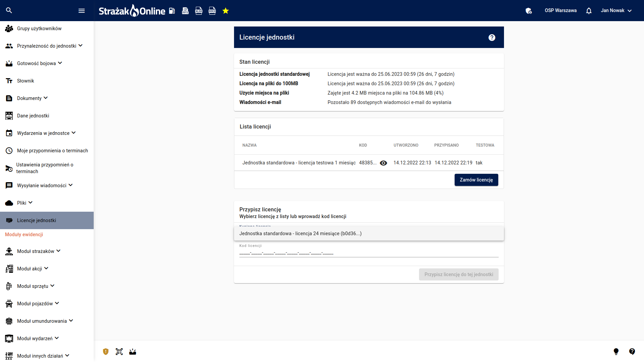Click assigned date '14.12.2022 22:19'
This screenshot has width=644, height=362.
tap(453, 163)
